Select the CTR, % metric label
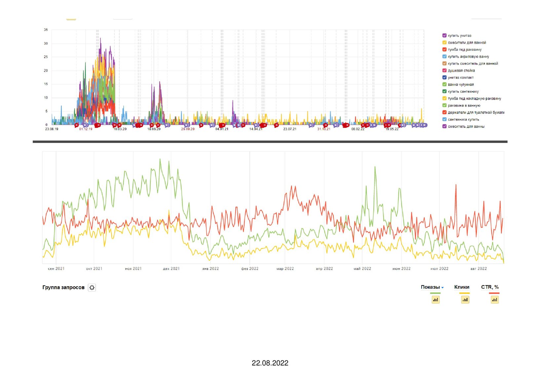 (x=490, y=287)
